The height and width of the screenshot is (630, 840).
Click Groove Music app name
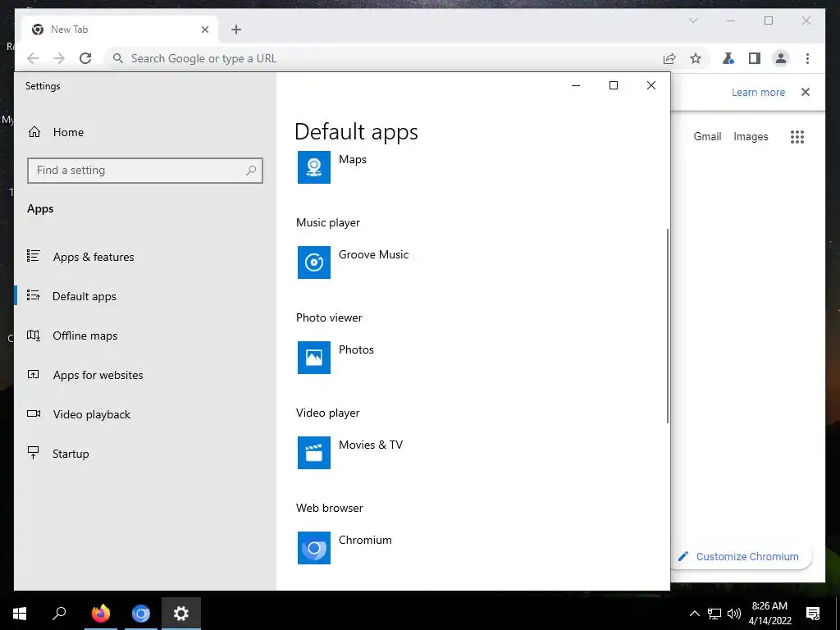373,254
